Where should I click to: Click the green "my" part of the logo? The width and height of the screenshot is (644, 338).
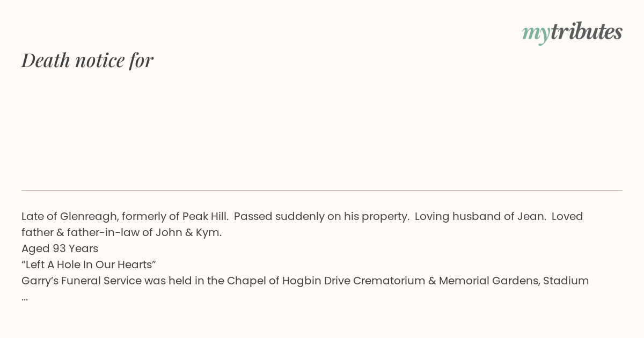536,33
